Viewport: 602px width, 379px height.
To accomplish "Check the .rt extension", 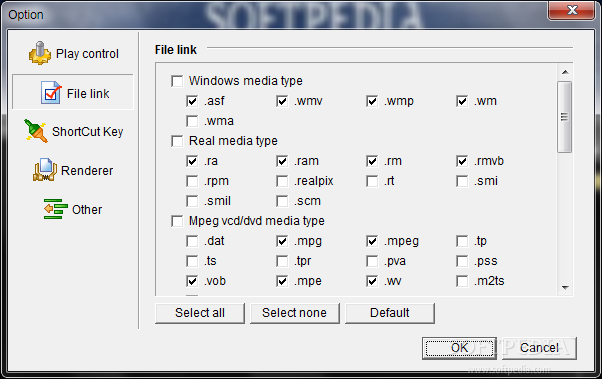I will (372, 181).
